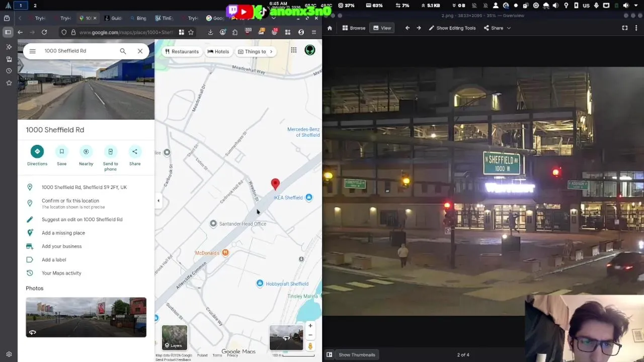644x362 pixels.
Task: Switch to the TinEye browser tab
Action: pos(164,18)
